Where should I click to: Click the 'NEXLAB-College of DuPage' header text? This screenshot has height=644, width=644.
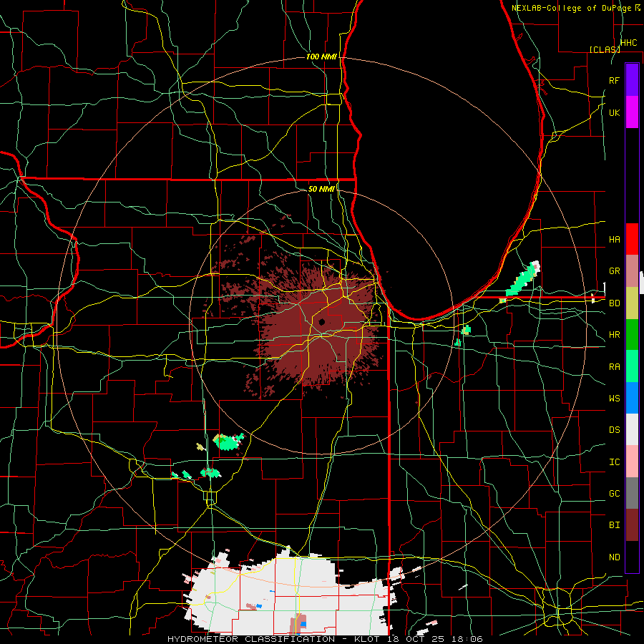(x=573, y=8)
